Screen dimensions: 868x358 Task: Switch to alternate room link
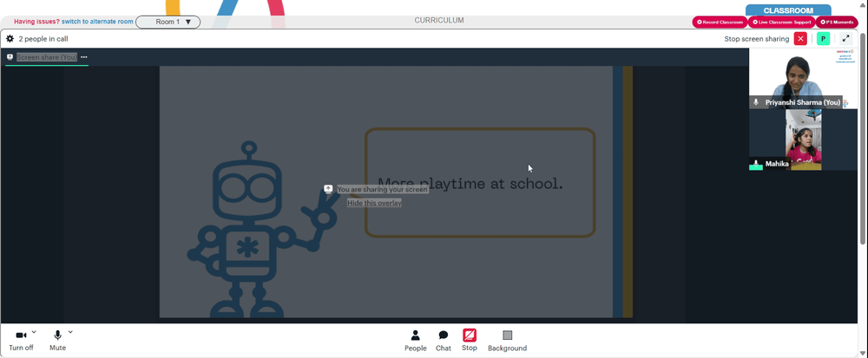pyautogui.click(x=97, y=22)
